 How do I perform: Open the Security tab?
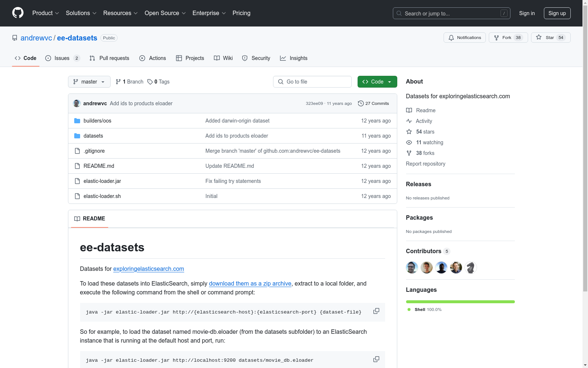(256, 58)
